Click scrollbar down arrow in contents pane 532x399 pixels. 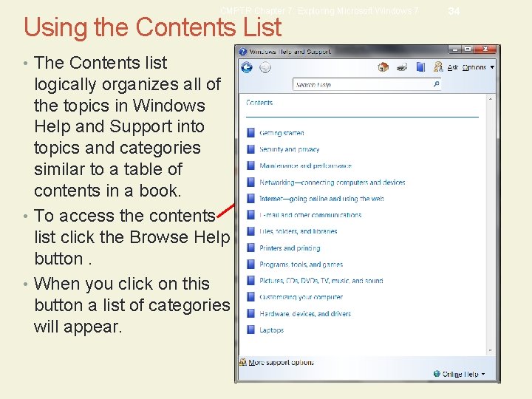click(491, 350)
